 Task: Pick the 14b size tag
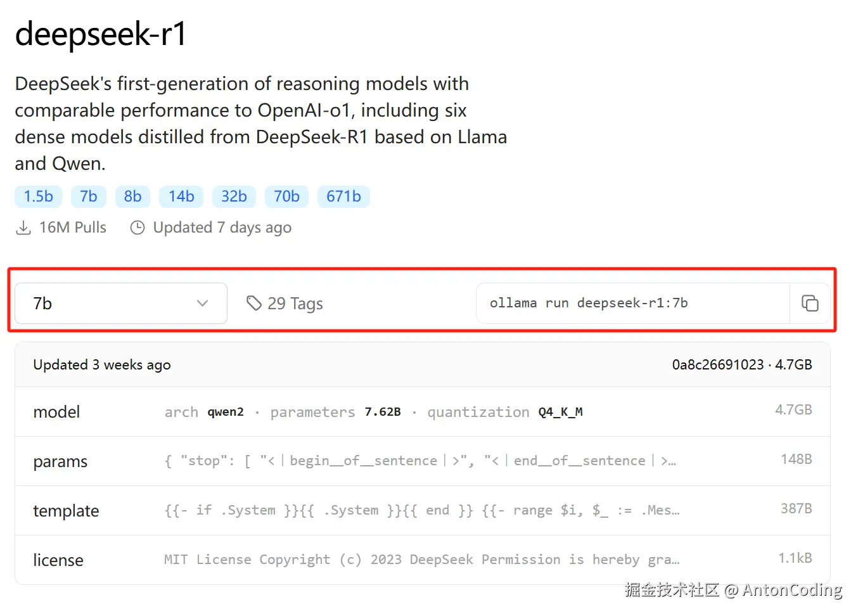pyautogui.click(x=181, y=196)
